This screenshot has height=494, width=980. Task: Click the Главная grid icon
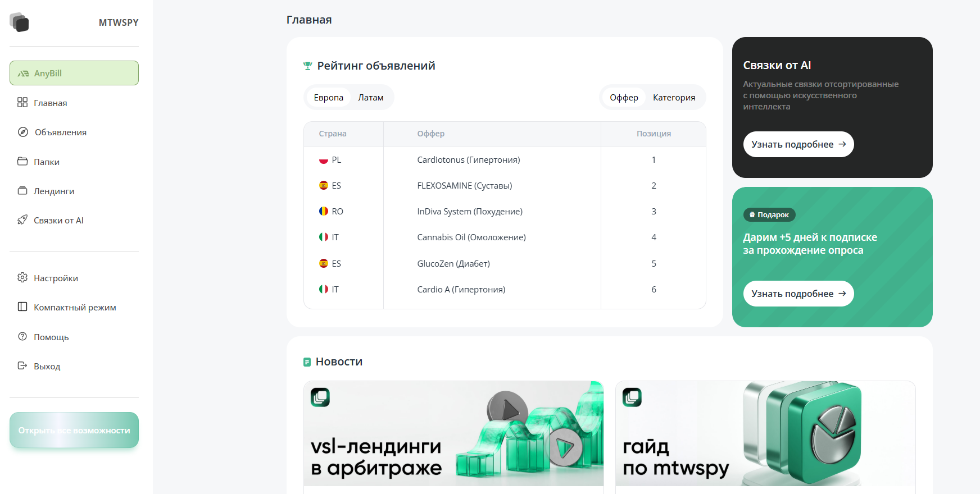(22, 102)
